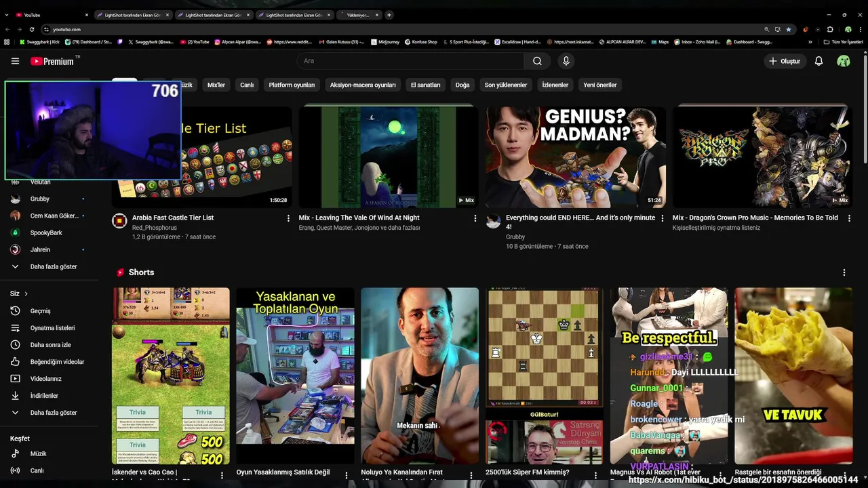The height and width of the screenshot is (488, 868).
Task: Select the Mix'ler filter chip
Action: click(x=216, y=85)
